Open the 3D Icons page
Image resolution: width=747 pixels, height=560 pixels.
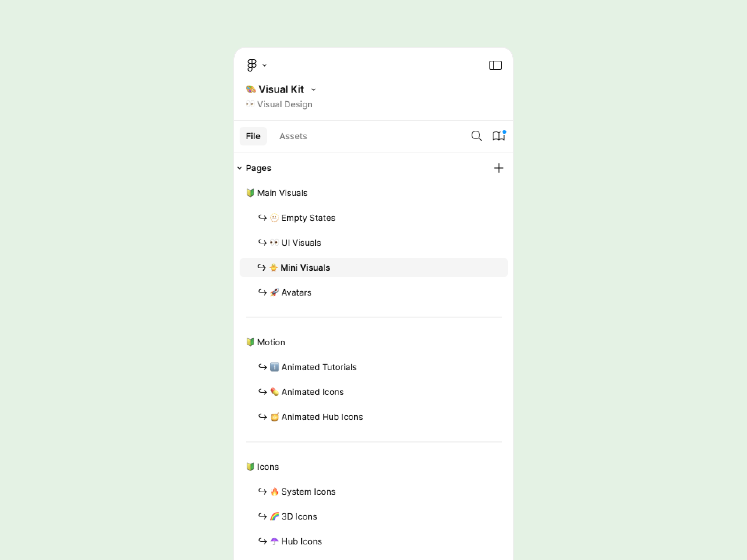click(x=299, y=517)
